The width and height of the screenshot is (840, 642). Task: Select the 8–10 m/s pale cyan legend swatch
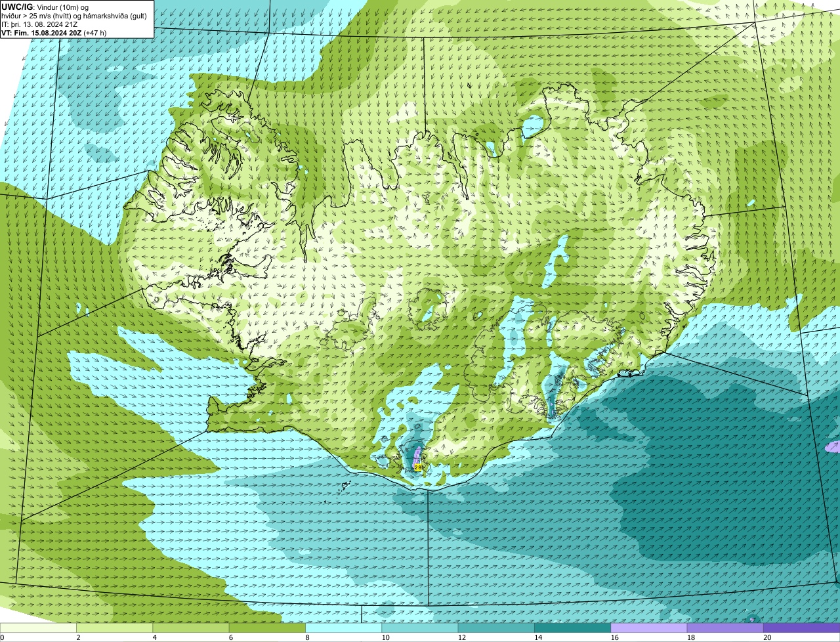coord(343,628)
